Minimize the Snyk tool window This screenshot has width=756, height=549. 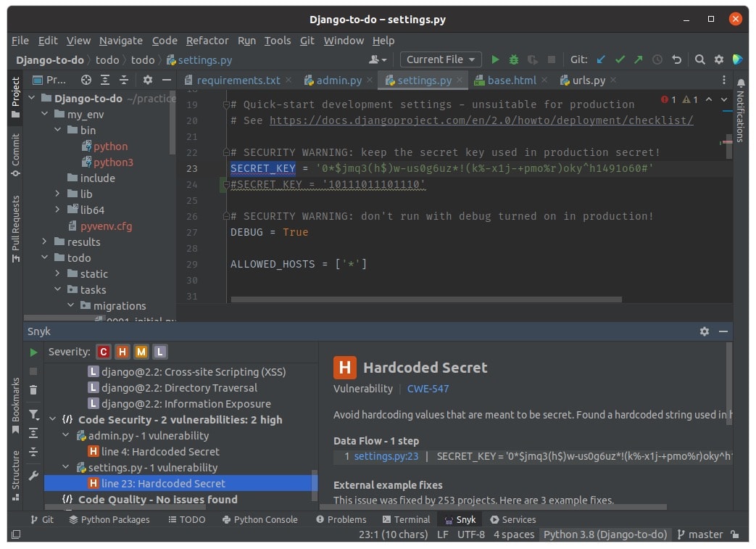coord(723,331)
